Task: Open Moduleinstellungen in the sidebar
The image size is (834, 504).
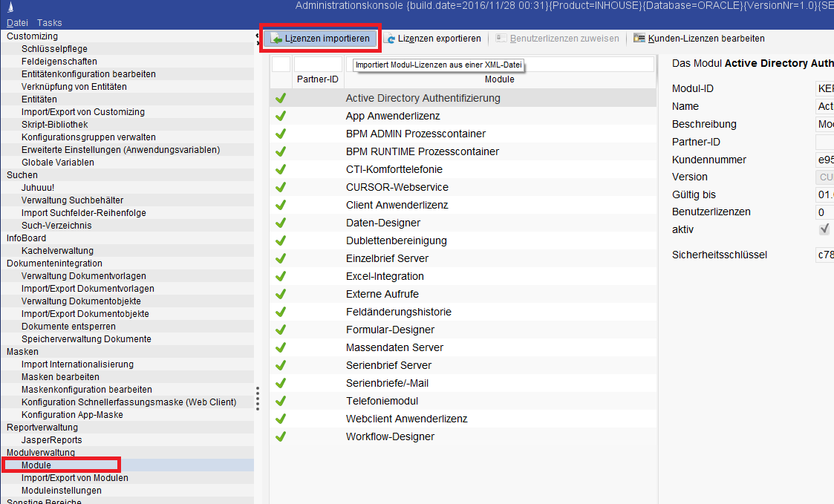Action: coord(61,491)
